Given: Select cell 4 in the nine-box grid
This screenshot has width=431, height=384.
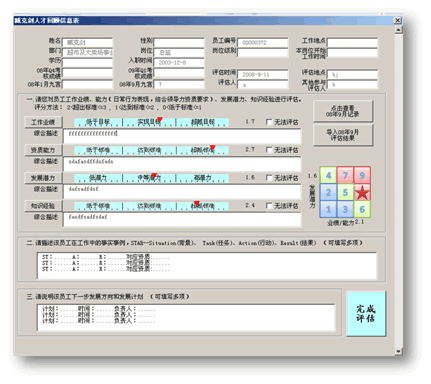Looking at the screenshot, I should [x=328, y=175].
